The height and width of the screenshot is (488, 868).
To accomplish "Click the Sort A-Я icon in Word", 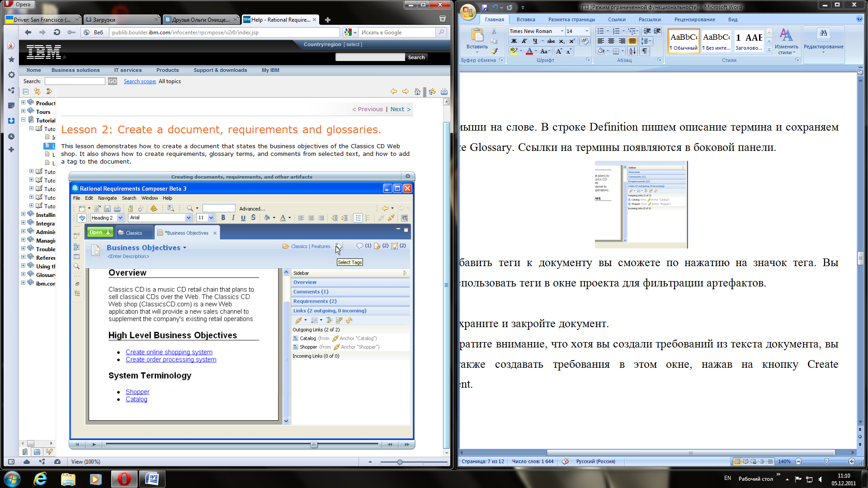I will 632,51.
